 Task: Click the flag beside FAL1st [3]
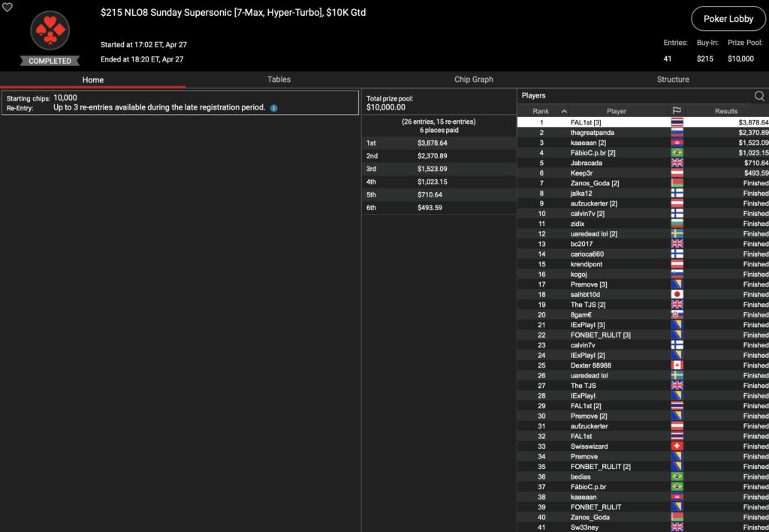click(677, 122)
